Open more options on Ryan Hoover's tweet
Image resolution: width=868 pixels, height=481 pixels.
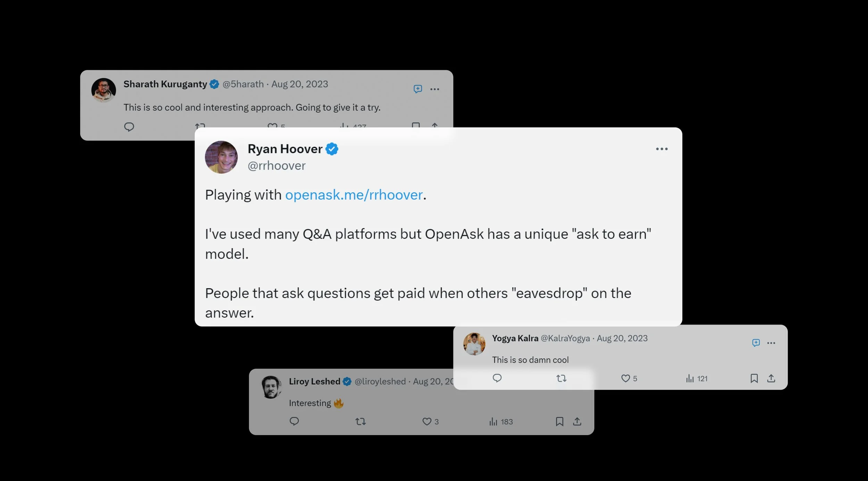pos(662,149)
